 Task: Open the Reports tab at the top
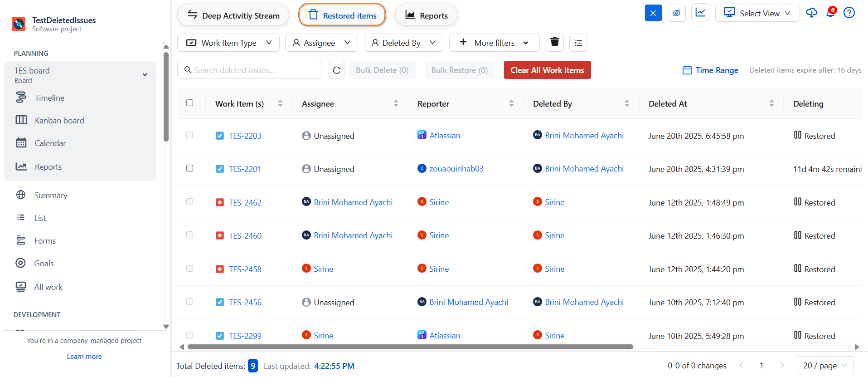click(x=426, y=15)
